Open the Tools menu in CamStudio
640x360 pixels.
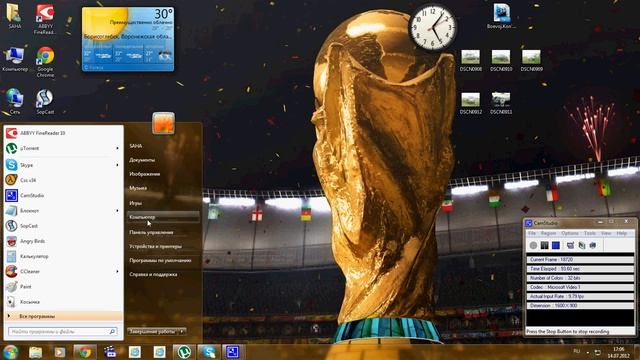589,233
